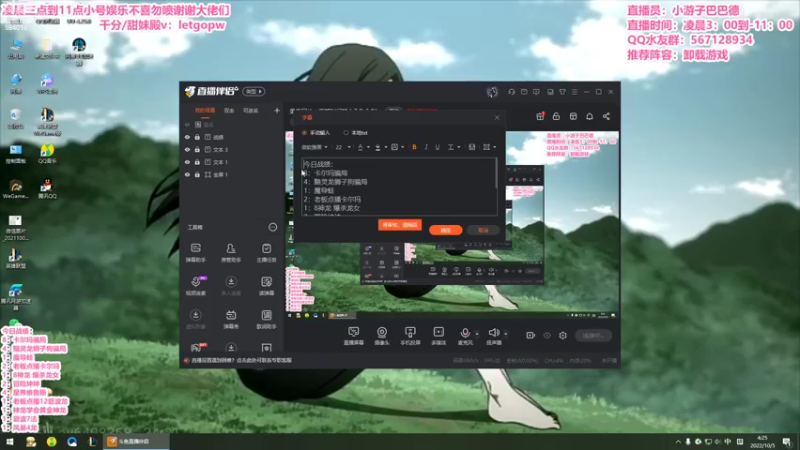This screenshot has height=450, width=800.
Task: Open the 弹幕助手 tool
Action: [195, 253]
